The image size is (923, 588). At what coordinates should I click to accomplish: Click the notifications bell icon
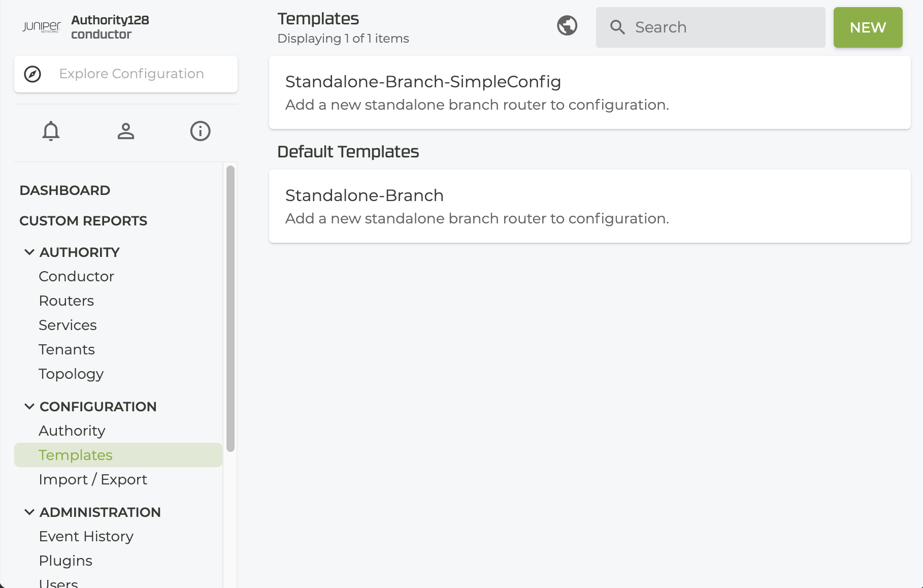click(x=51, y=131)
